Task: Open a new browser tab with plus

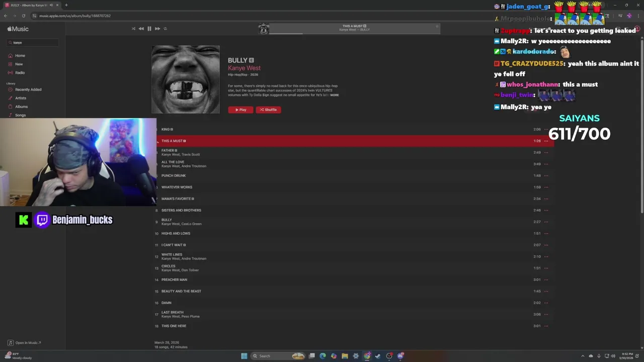Action: [x=66, y=5]
